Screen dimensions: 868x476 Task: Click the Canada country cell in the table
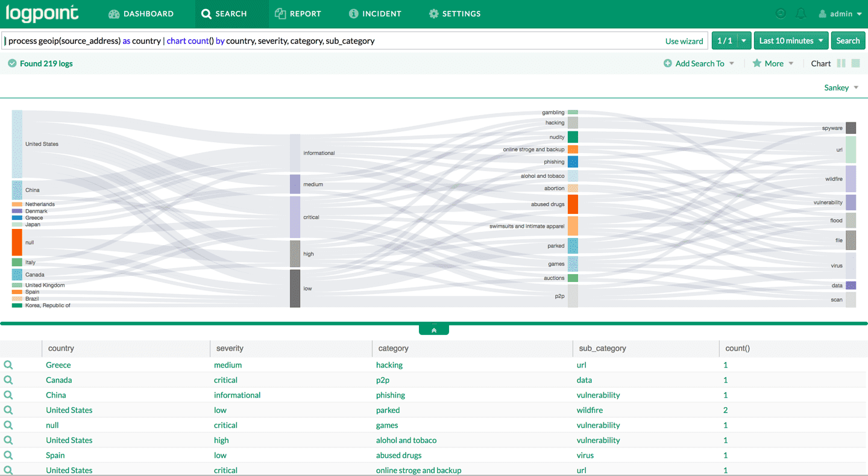point(59,380)
